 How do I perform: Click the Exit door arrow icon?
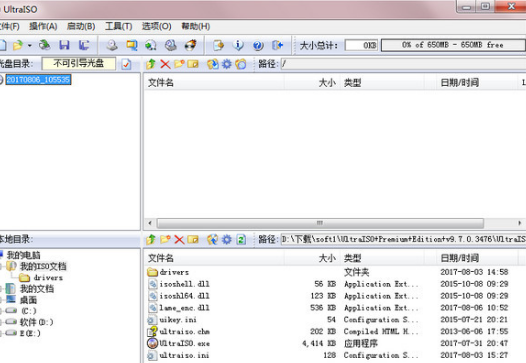(x=278, y=45)
